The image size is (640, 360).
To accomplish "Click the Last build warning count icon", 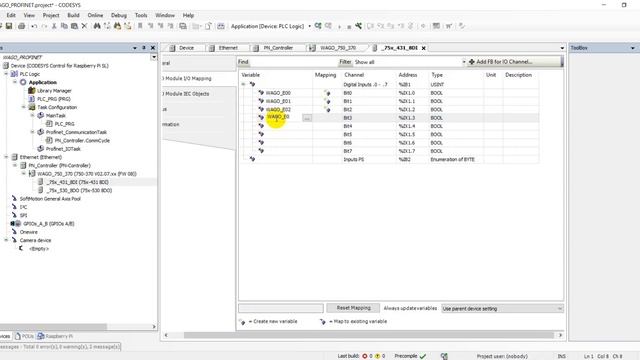I will pos(378,356).
